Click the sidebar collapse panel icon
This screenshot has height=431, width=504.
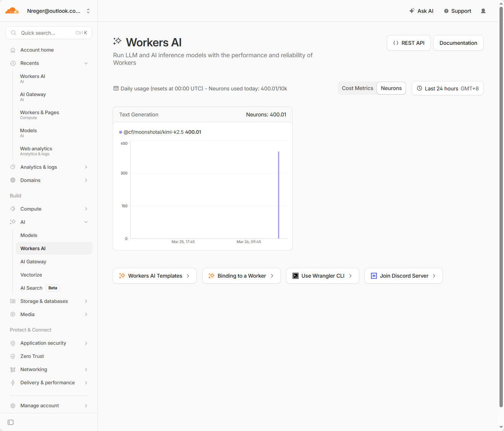[x=11, y=422]
